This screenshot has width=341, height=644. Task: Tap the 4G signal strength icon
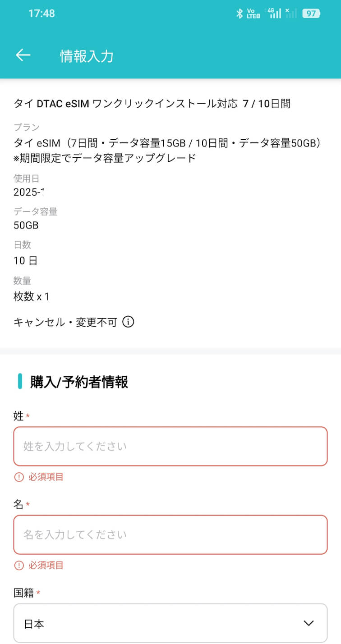pyautogui.click(x=274, y=13)
